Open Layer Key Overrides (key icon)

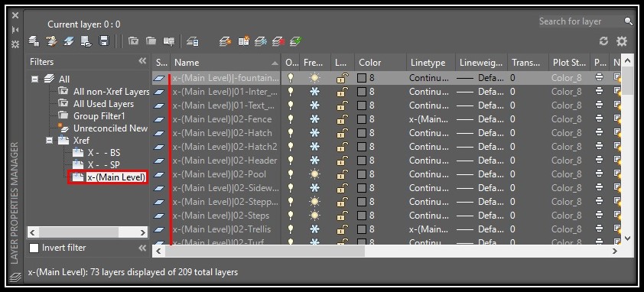tap(51, 41)
